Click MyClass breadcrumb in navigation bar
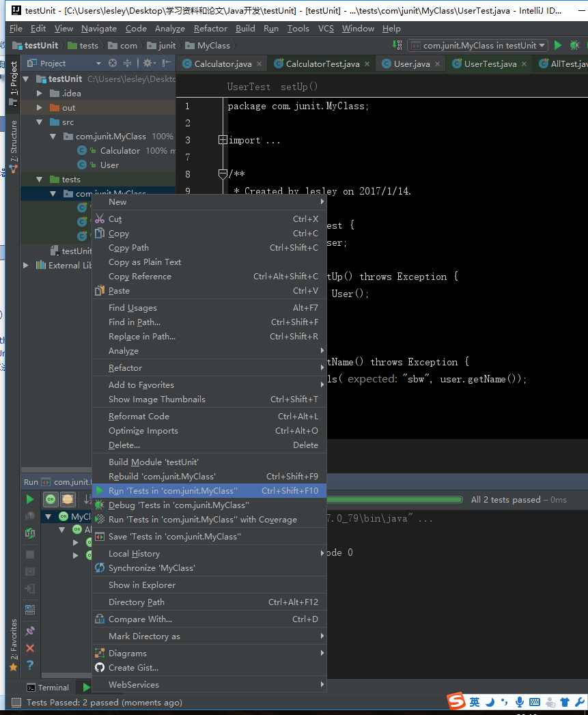588x715 pixels. coord(208,45)
